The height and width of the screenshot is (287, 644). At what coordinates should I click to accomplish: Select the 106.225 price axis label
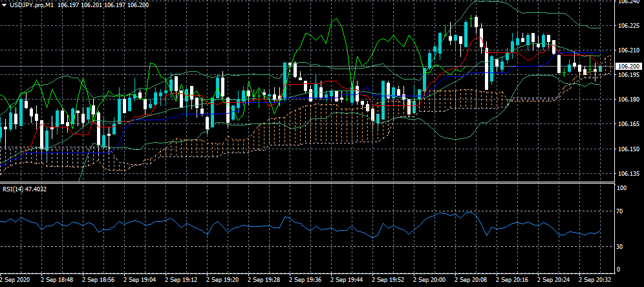tap(628, 25)
